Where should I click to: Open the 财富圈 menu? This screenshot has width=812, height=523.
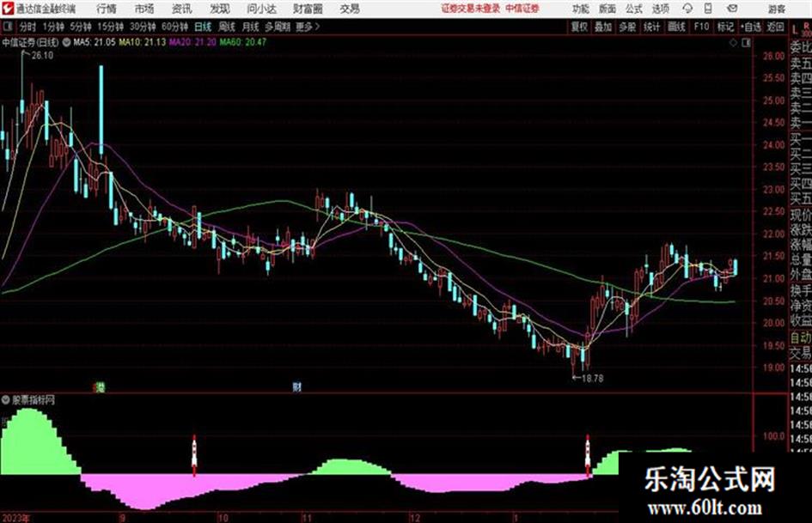pyautogui.click(x=308, y=9)
